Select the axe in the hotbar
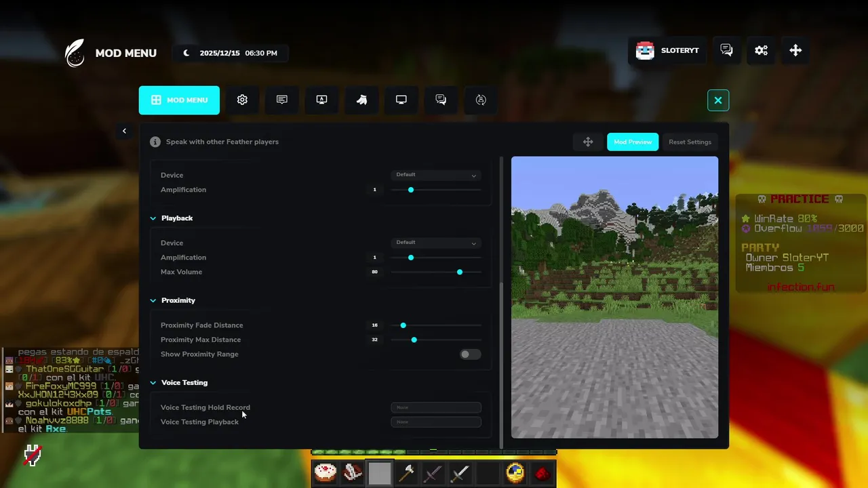The image size is (868, 488). pos(407,473)
